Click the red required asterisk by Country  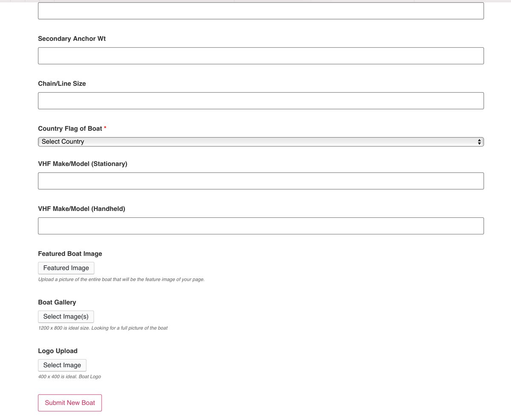coord(105,129)
